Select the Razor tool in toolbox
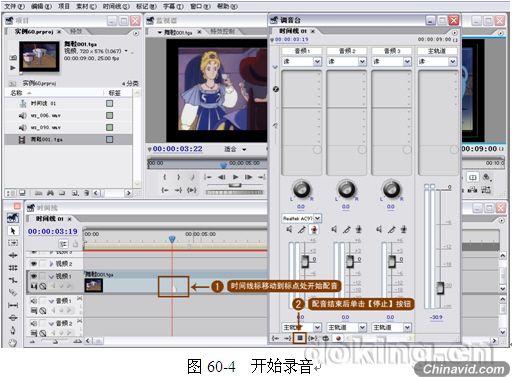 (13, 293)
